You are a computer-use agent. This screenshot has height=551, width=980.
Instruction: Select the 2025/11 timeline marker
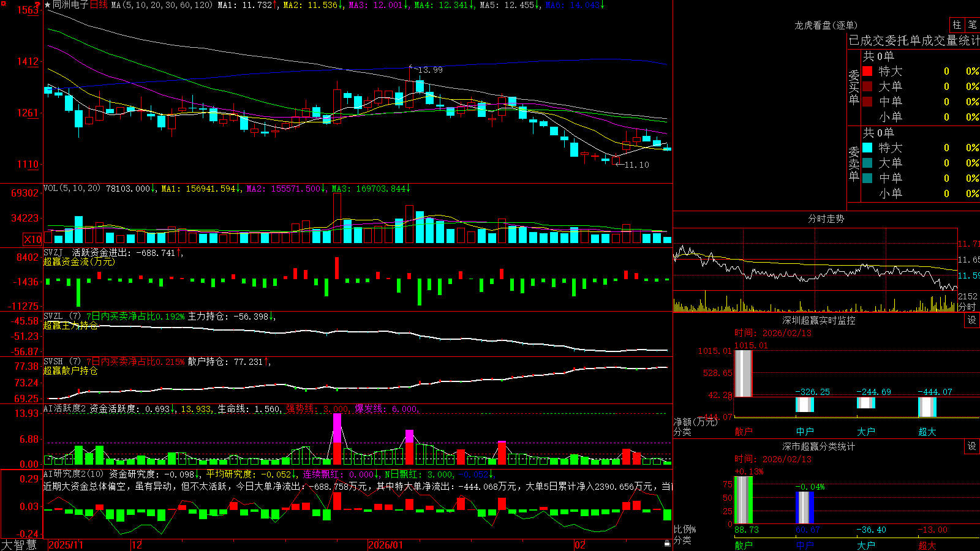66,545
